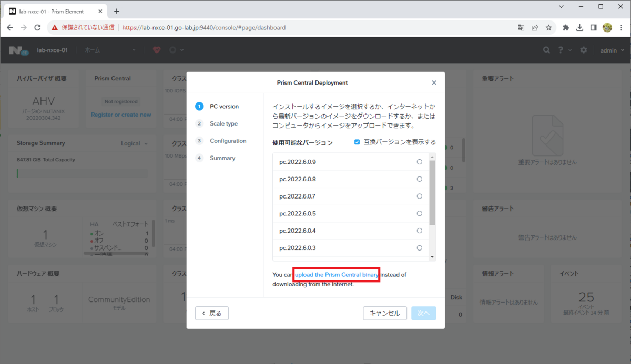Viewport: 631px width, 364px height.
Task: Close the Prism Central Deployment dialog
Action: click(434, 82)
